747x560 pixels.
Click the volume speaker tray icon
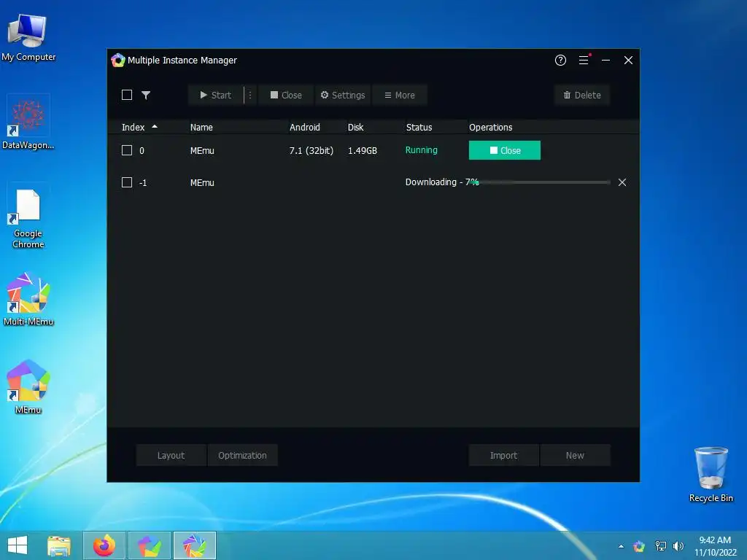(678, 546)
